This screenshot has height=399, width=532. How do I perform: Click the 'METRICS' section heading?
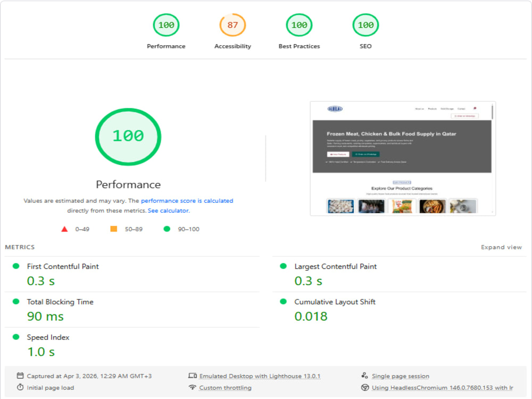tap(20, 247)
